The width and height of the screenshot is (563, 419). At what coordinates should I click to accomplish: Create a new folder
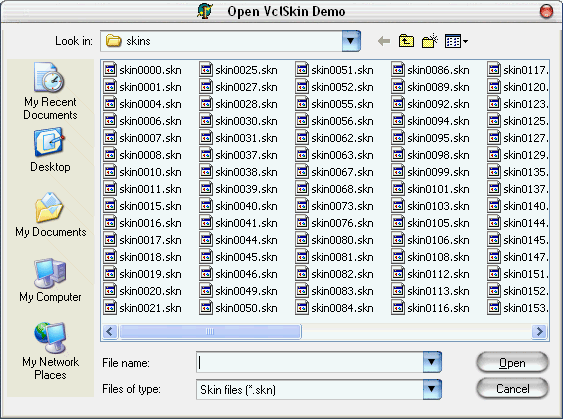point(429,41)
